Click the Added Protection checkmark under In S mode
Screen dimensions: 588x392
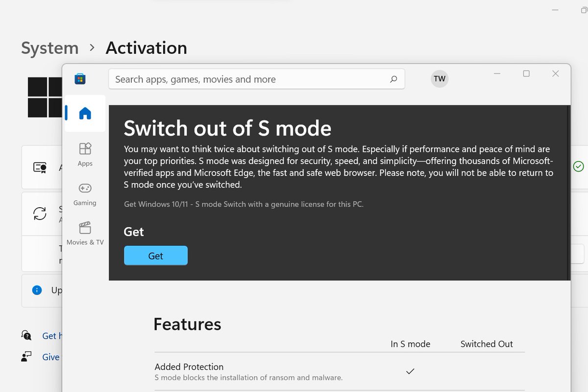(410, 371)
